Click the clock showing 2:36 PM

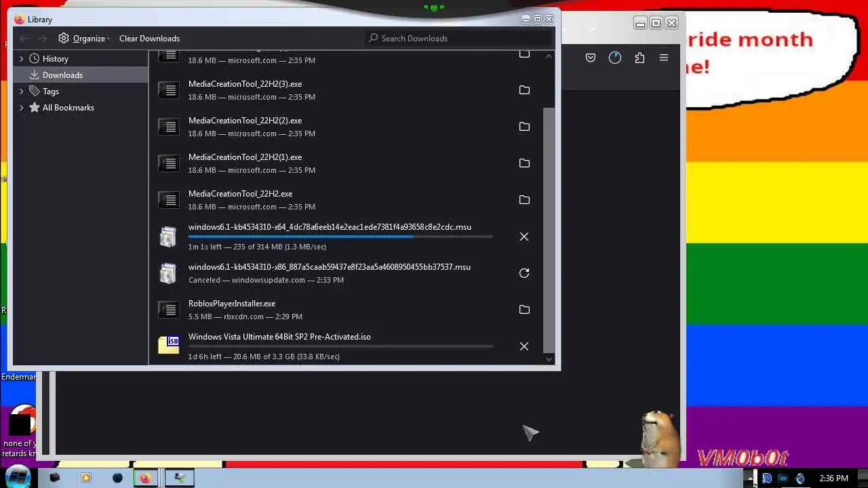[833, 479]
